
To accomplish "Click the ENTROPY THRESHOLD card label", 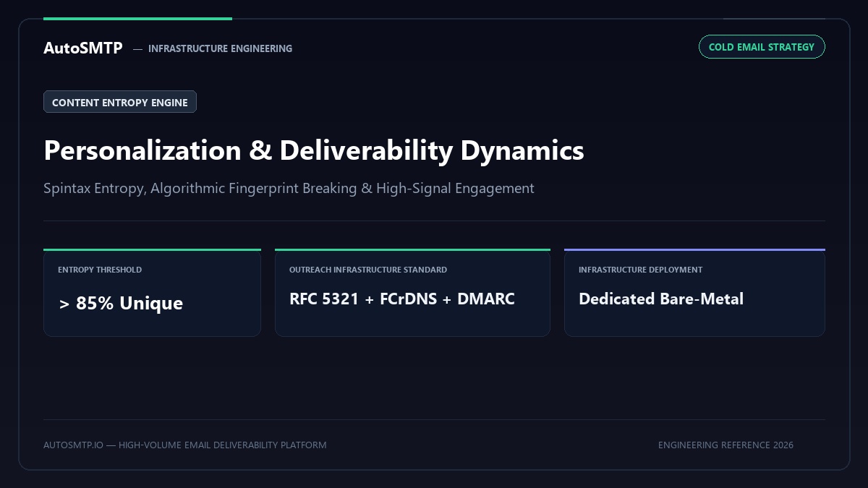I will point(100,270).
